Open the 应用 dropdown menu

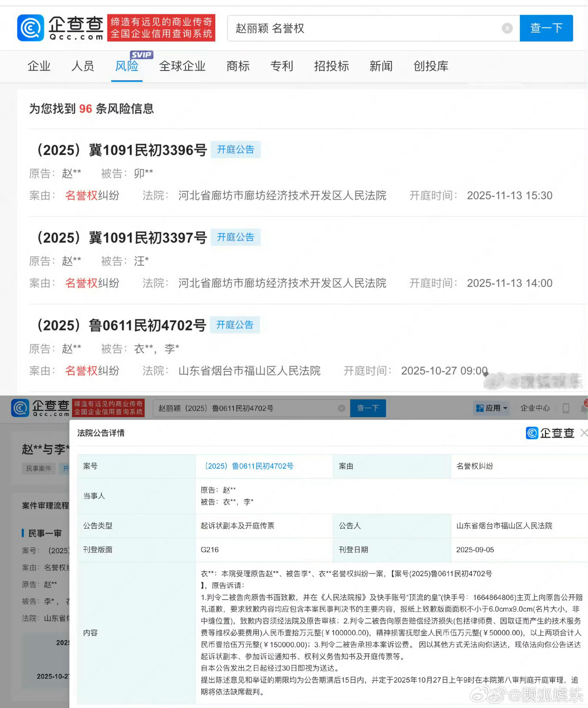pyautogui.click(x=491, y=408)
